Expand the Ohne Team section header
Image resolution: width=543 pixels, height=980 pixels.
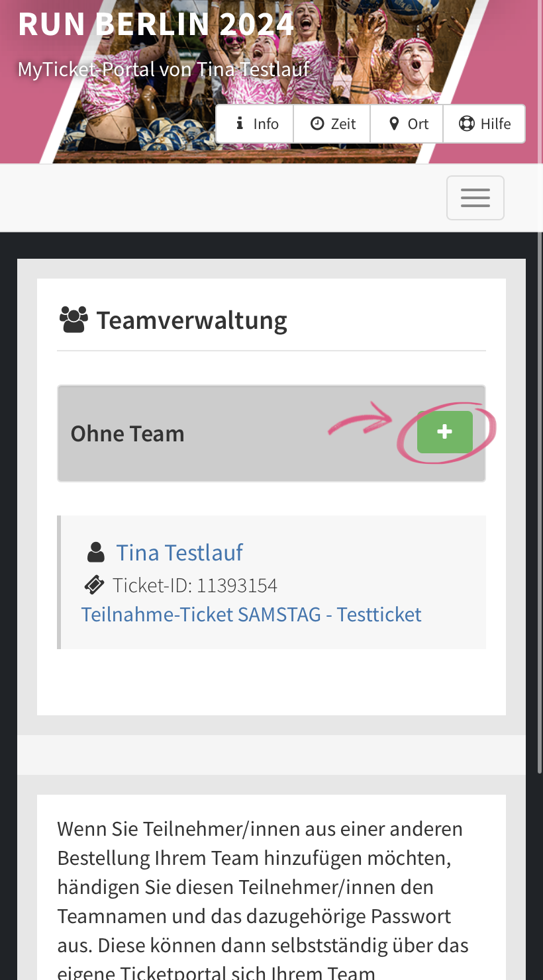pos(127,433)
